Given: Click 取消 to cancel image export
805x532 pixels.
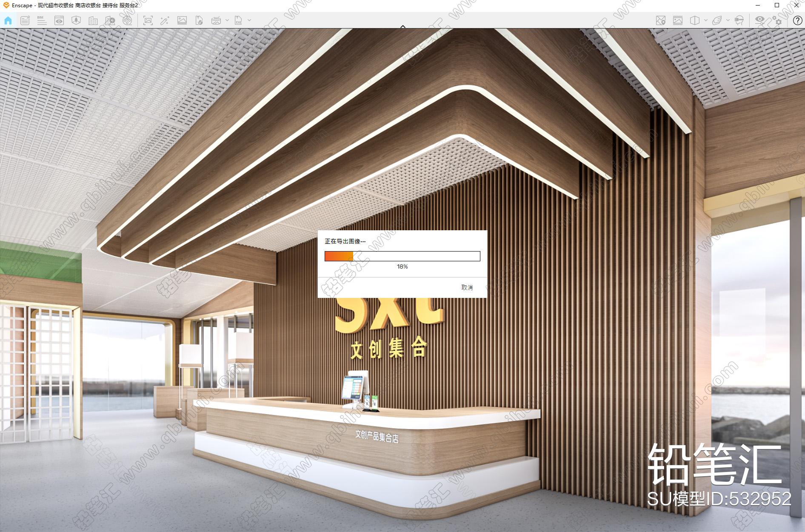Looking at the screenshot, I should 467,288.
